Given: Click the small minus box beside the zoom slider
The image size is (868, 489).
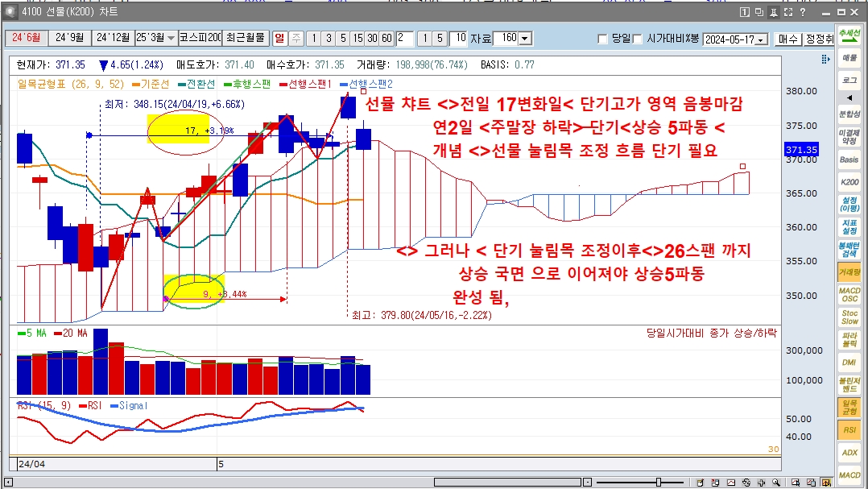Looking at the screenshot, I should coord(588,483).
